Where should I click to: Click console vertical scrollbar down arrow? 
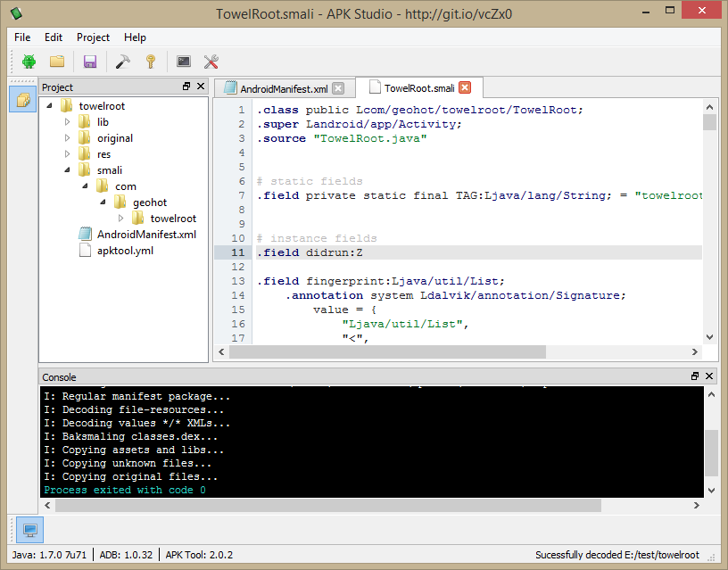pyautogui.click(x=711, y=490)
